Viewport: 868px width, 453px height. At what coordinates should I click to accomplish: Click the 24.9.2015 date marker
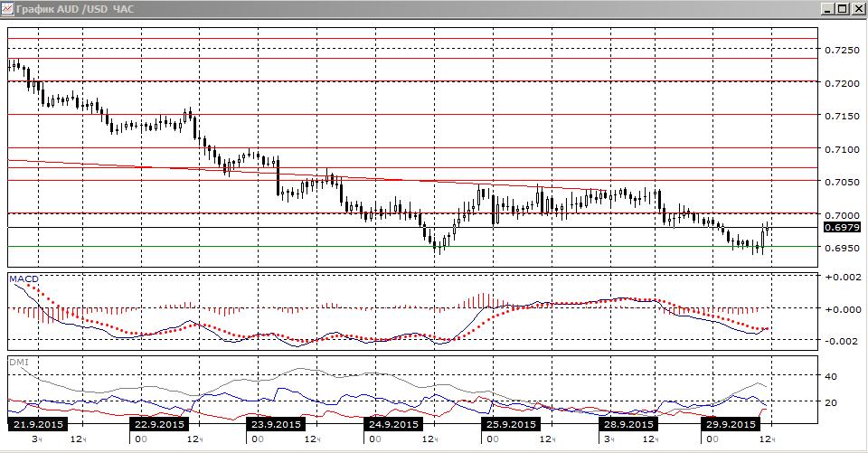[x=393, y=424]
